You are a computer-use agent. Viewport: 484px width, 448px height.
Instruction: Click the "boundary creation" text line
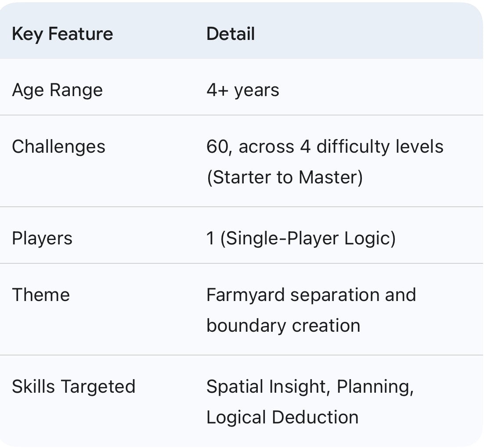coord(283,326)
